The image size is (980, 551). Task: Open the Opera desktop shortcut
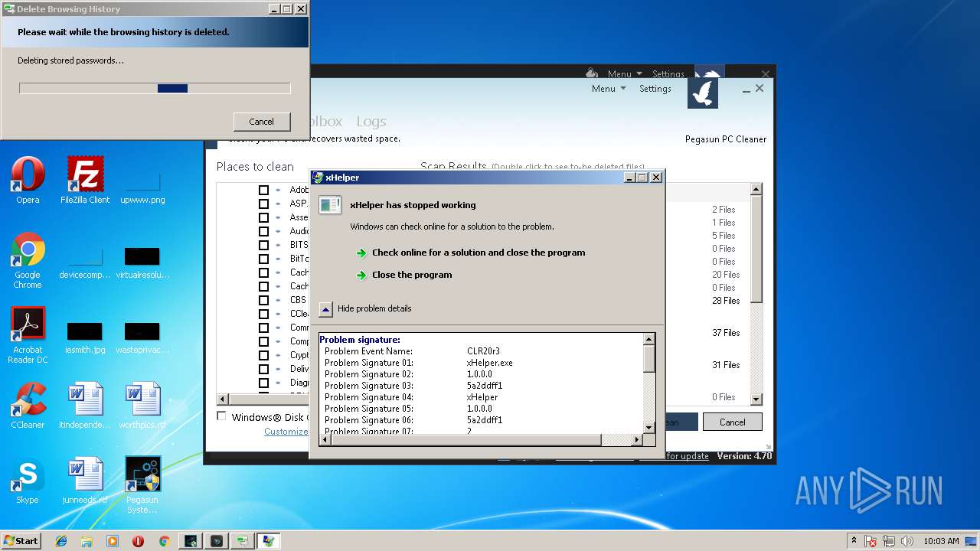(28, 180)
